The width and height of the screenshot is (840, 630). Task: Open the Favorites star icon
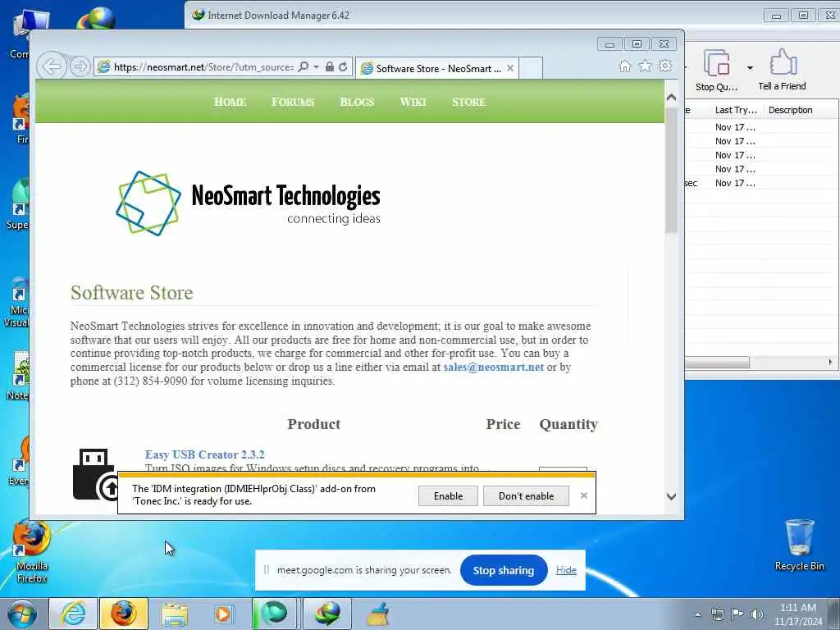pyautogui.click(x=645, y=66)
